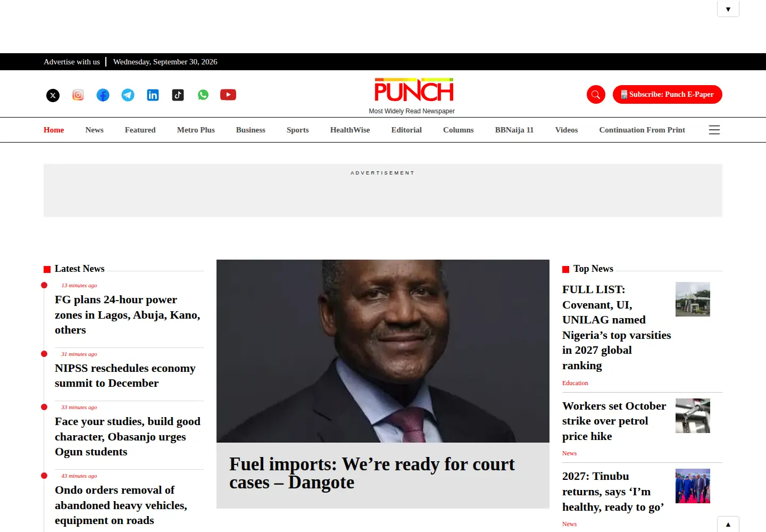The image size is (766, 532).
Task: Go to the Videos section
Action: (567, 130)
